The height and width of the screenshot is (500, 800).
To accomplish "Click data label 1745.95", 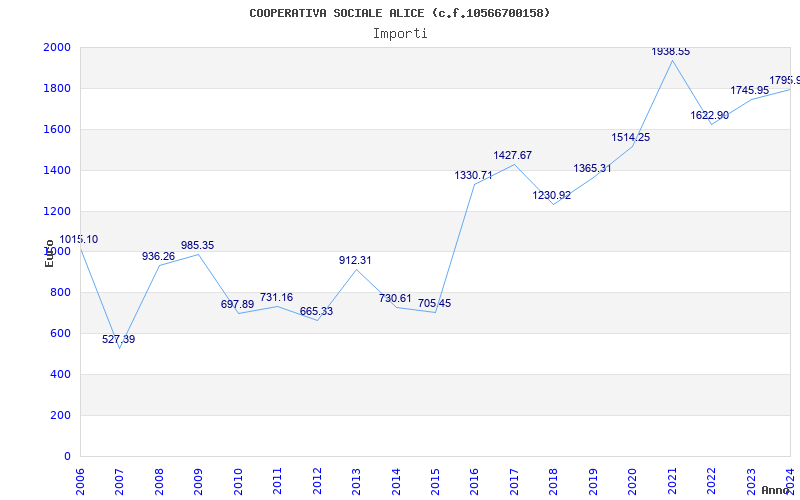I will point(750,90).
